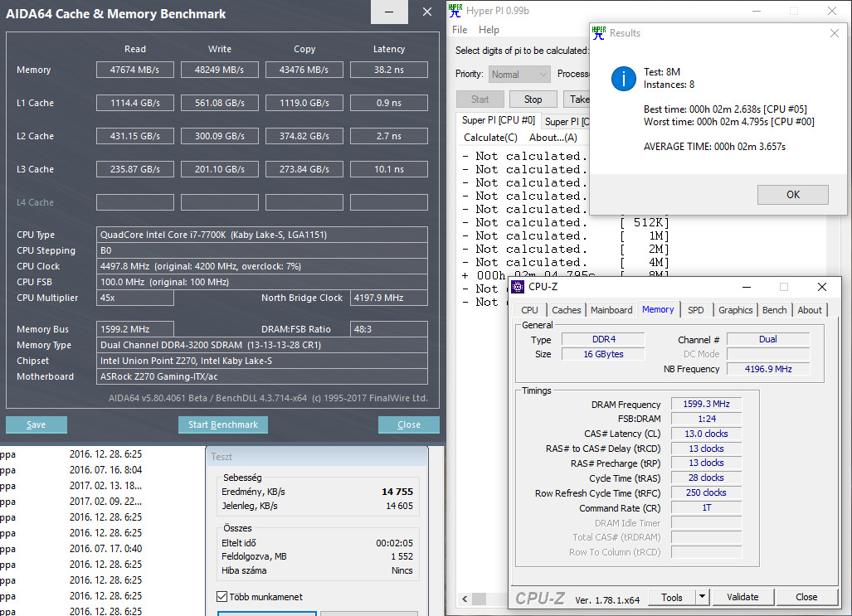Click the Memory Write value 48249 MB/s
This screenshot has height=616, width=852.
click(220, 70)
